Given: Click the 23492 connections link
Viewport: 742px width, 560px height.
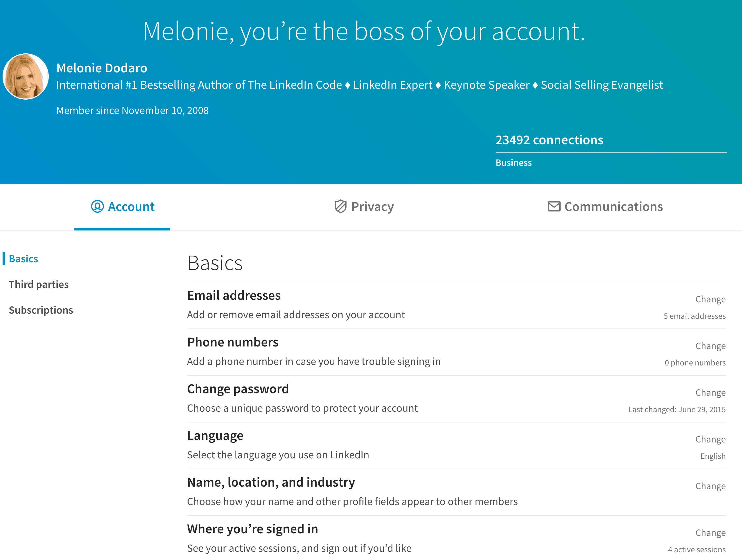Looking at the screenshot, I should (x=550, y=140).
